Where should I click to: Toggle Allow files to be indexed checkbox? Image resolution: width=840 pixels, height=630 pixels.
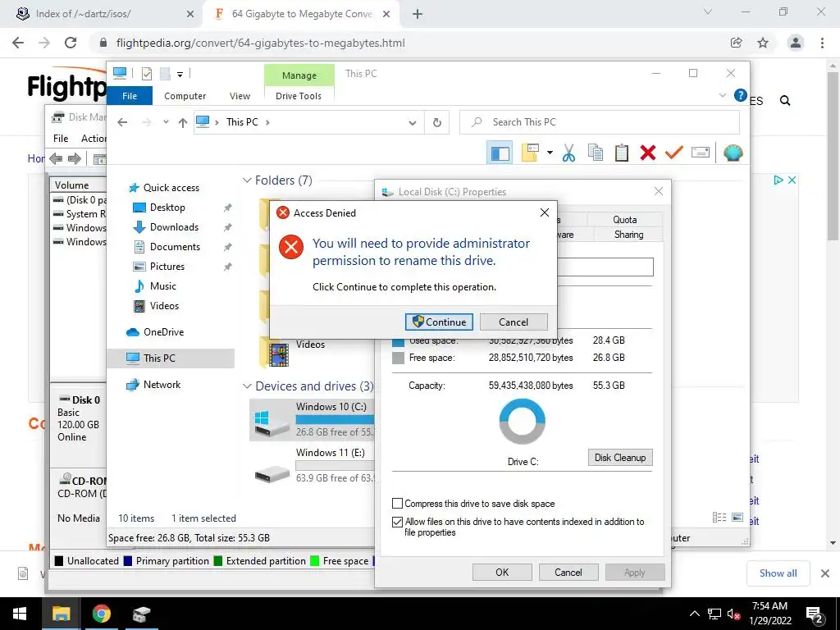coord(397,522)
